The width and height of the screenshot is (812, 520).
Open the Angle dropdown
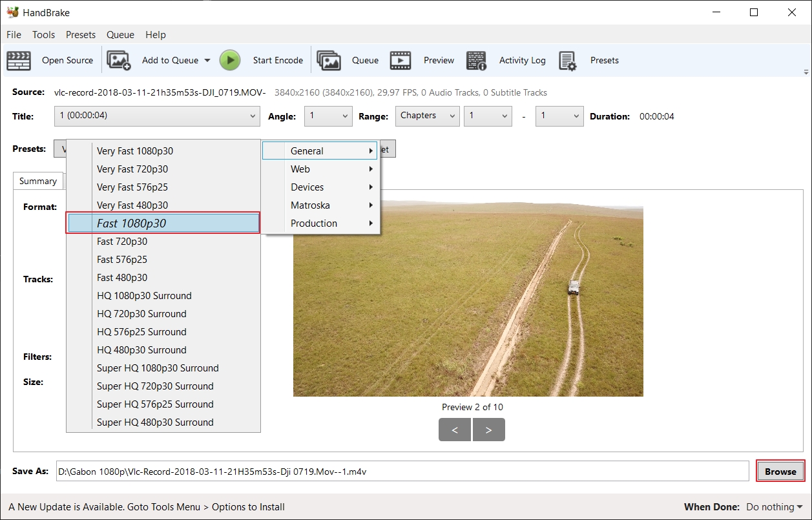click(328, 116)
